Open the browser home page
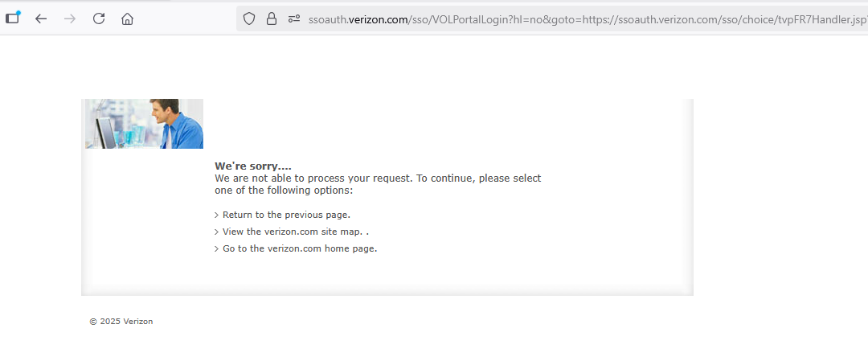 pyautogui.click(x=127, y=18)
